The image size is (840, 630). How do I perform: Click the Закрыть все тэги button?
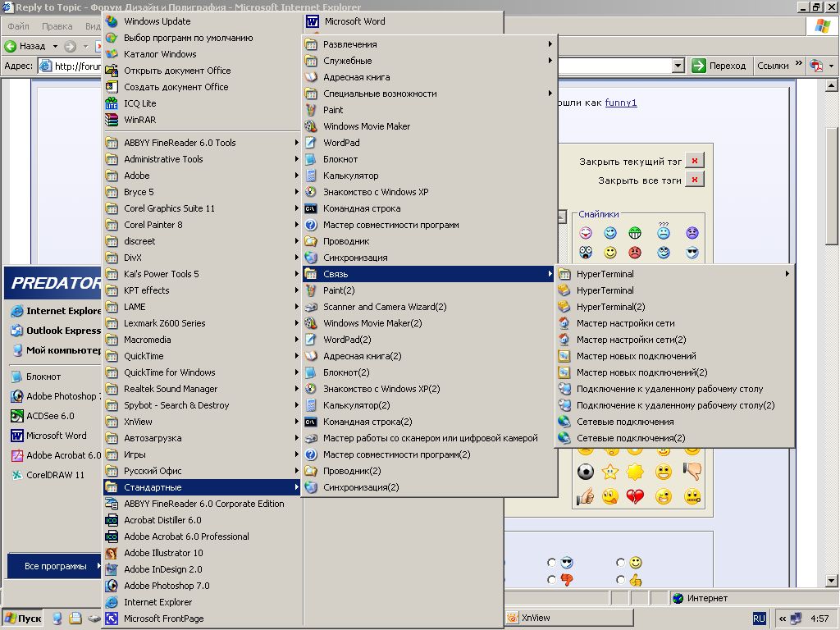click(695, 180)
